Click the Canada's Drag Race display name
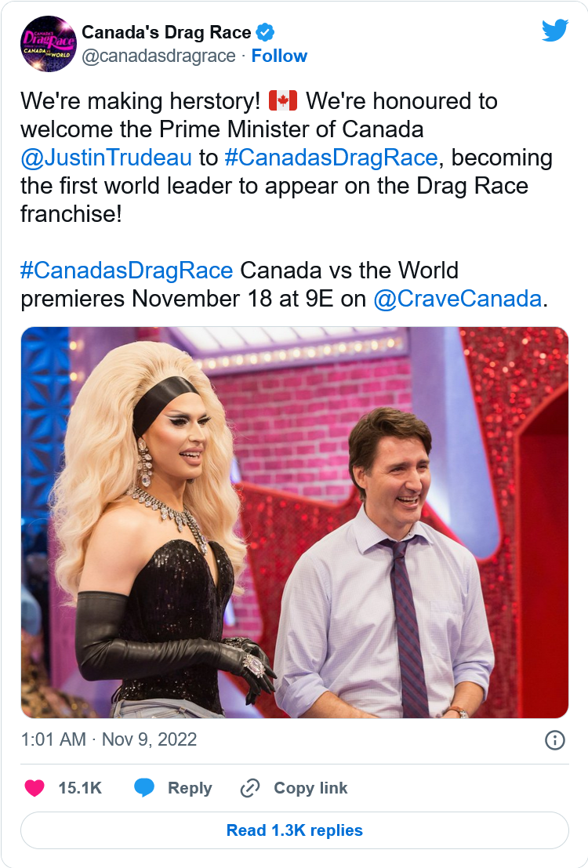Image resolution: width=588 pixels, height=868 pixels. click(x=166, y=32)
